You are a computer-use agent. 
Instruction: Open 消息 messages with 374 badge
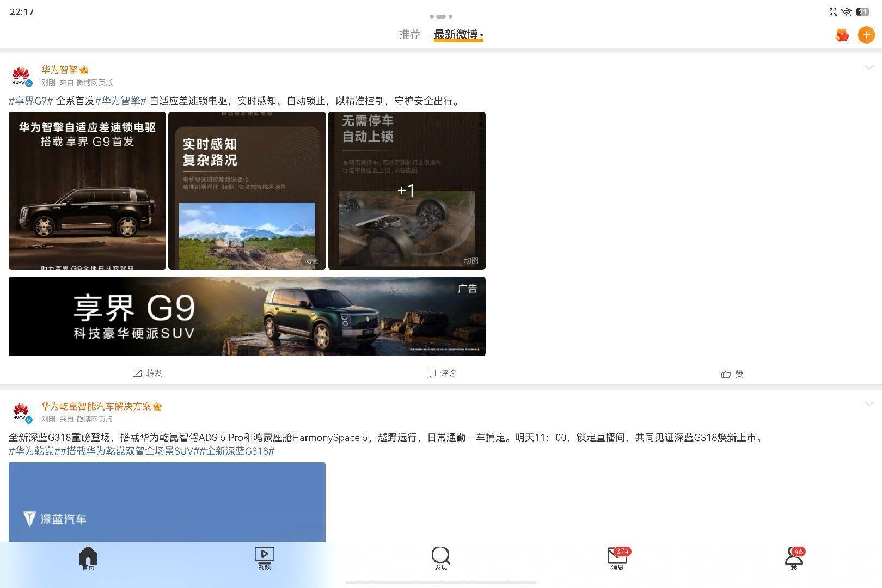618,559
